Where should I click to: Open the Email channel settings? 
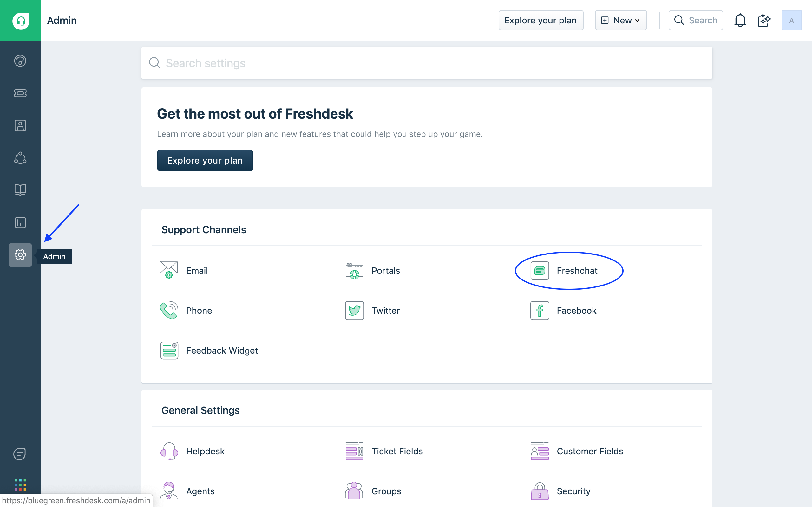click(197, 271)
